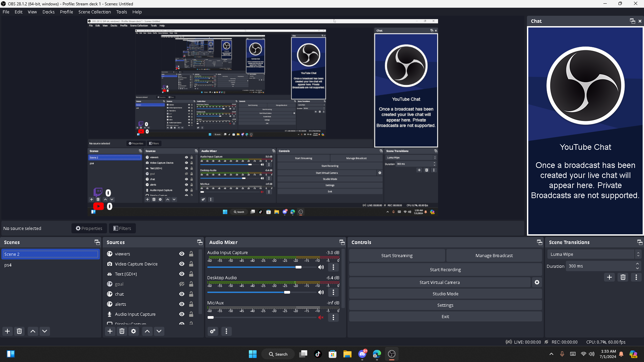Click Start Streaming button
Screen dimensions: 644x362
click(x=397, y=256)
